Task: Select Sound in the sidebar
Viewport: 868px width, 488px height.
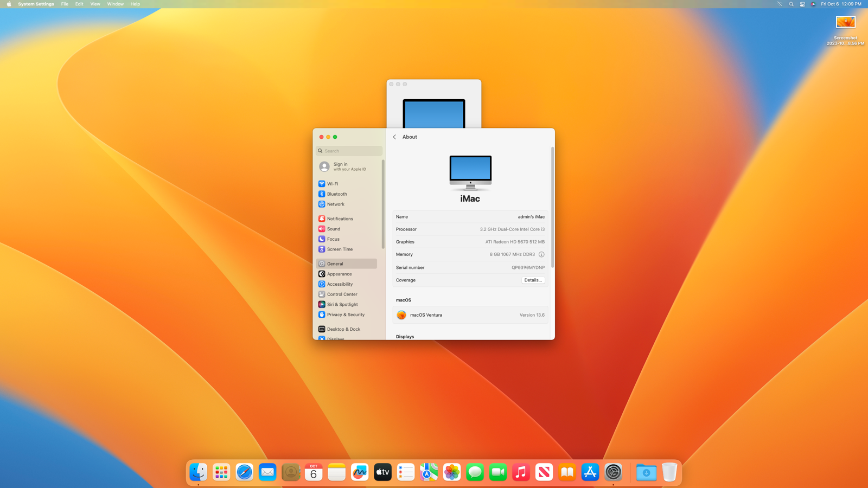Action: (346, 229)
